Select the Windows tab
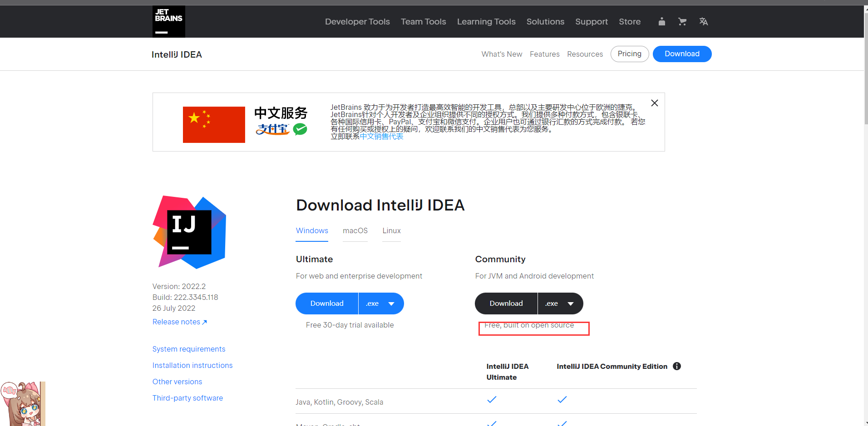The image size is (868, 426). 312,231
